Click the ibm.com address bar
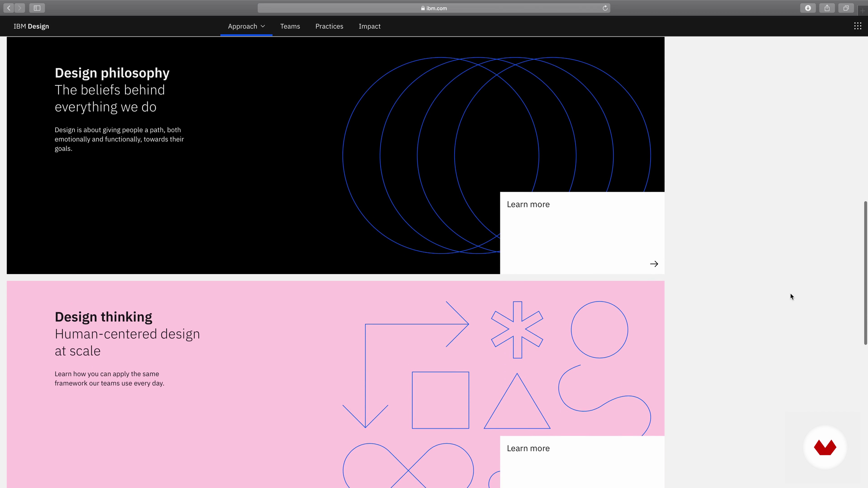This screenshot has height=488, width=868. coord(434,8)
